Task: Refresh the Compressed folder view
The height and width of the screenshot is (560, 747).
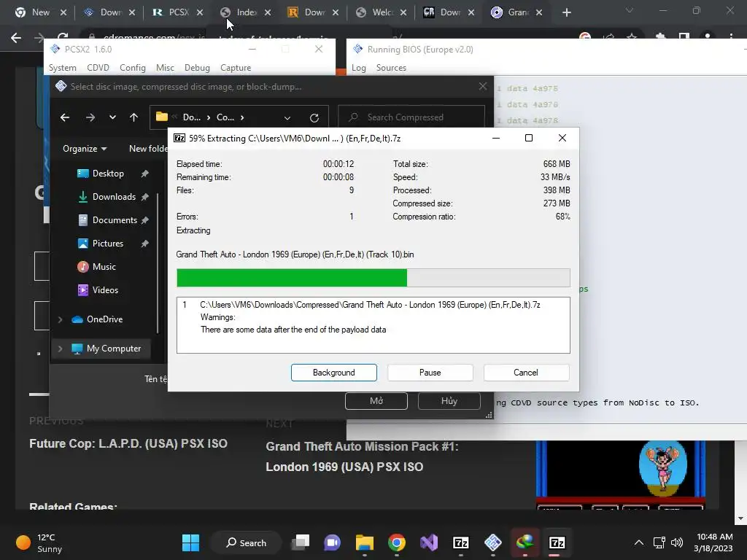Action: 314,117
